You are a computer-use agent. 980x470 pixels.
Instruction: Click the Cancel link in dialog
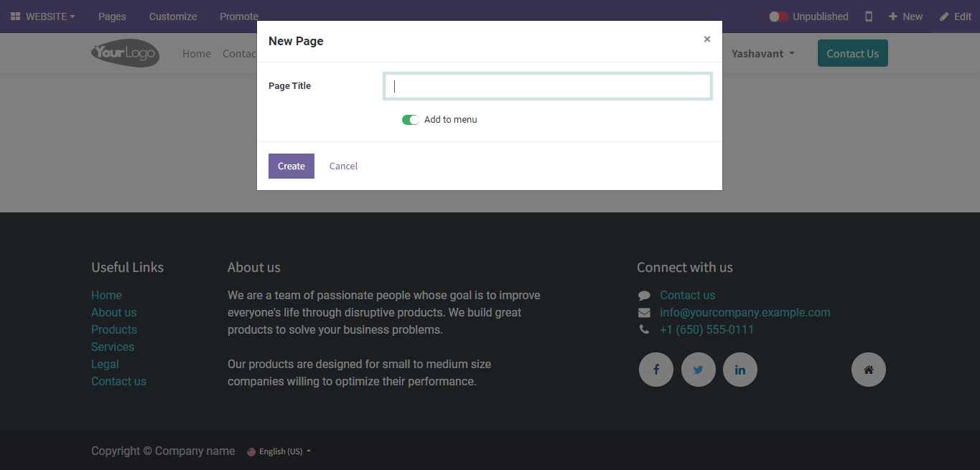[x=343, y=166]
